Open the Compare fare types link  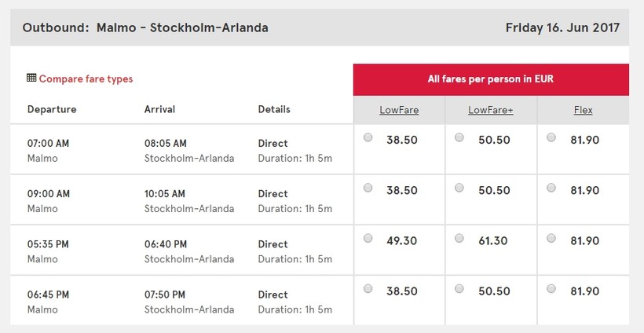86,79
